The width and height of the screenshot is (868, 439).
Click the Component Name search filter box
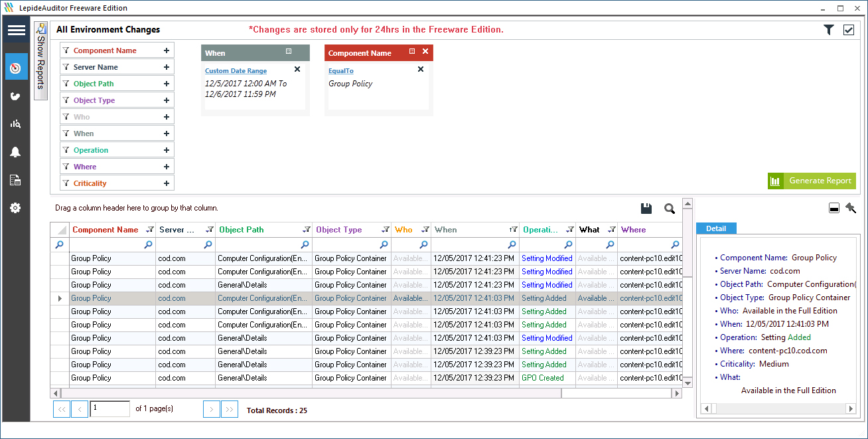[x=112, y=244]
